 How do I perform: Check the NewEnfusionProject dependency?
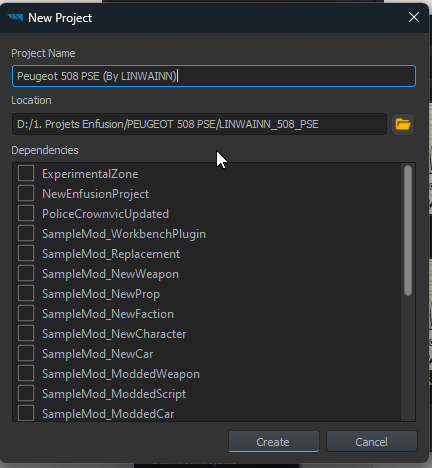(26, 193)
